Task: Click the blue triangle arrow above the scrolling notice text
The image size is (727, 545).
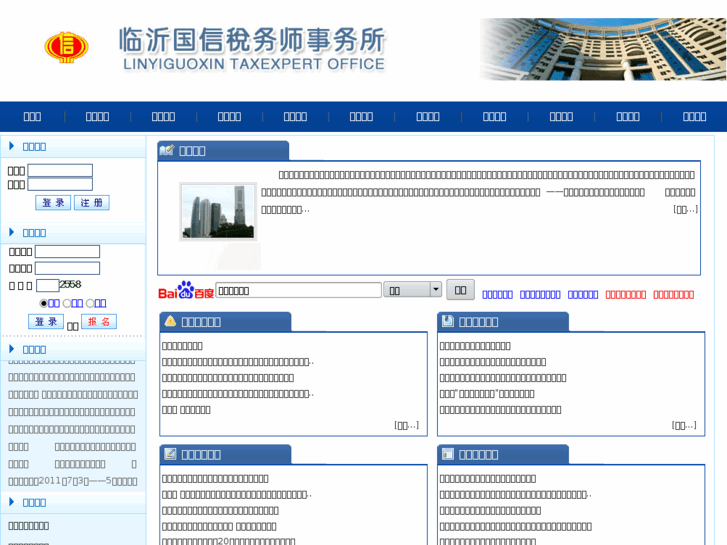Action: (x=12, y=349)
